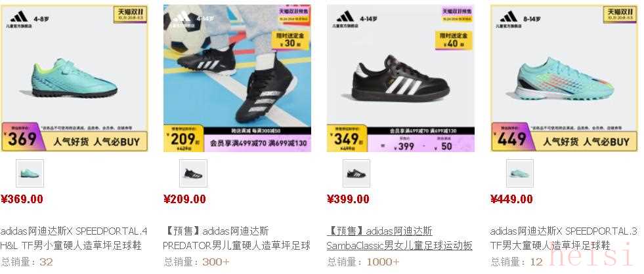
Task: Select small teal shoe swatch above ¥449.00
Action: [520, 173]
